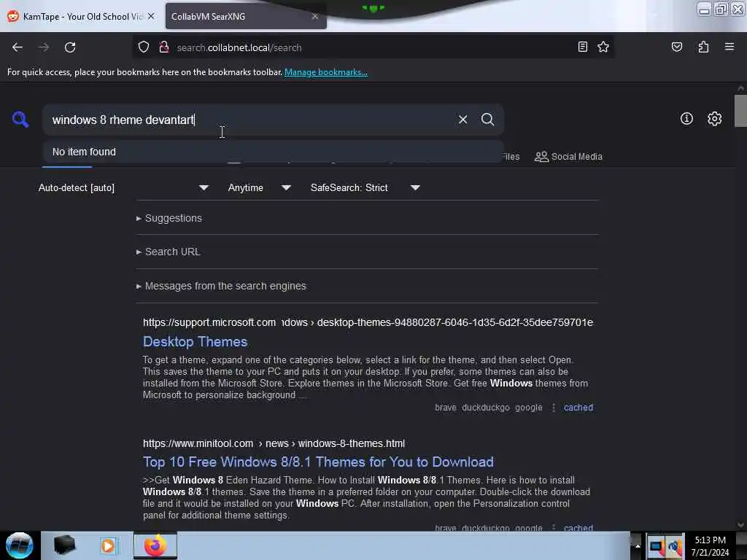Open the Windows Start orb
Screen dimensions: 747x560
coord(20,545)
